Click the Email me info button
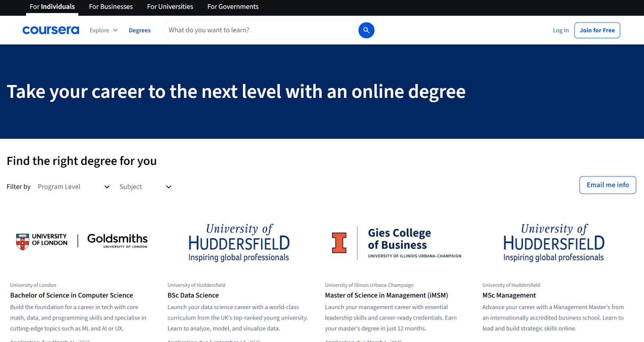This screenshot has height=342, width=644. tap(608, 185)
